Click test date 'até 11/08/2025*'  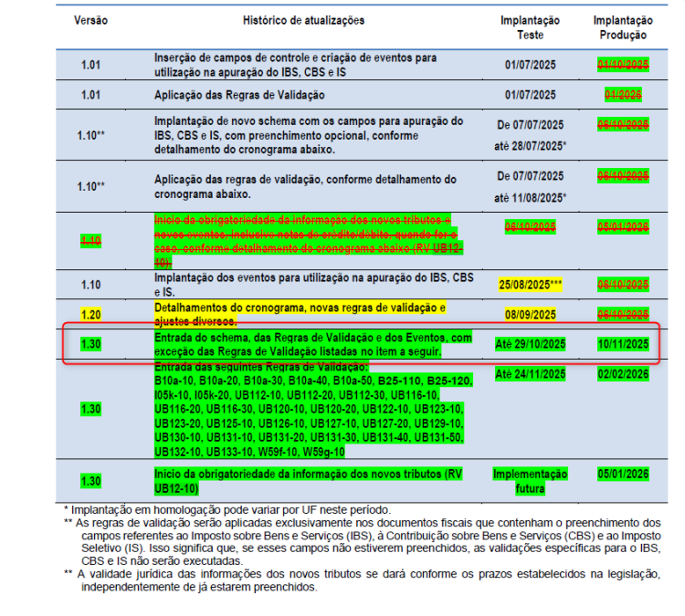(x=530, y=198)
